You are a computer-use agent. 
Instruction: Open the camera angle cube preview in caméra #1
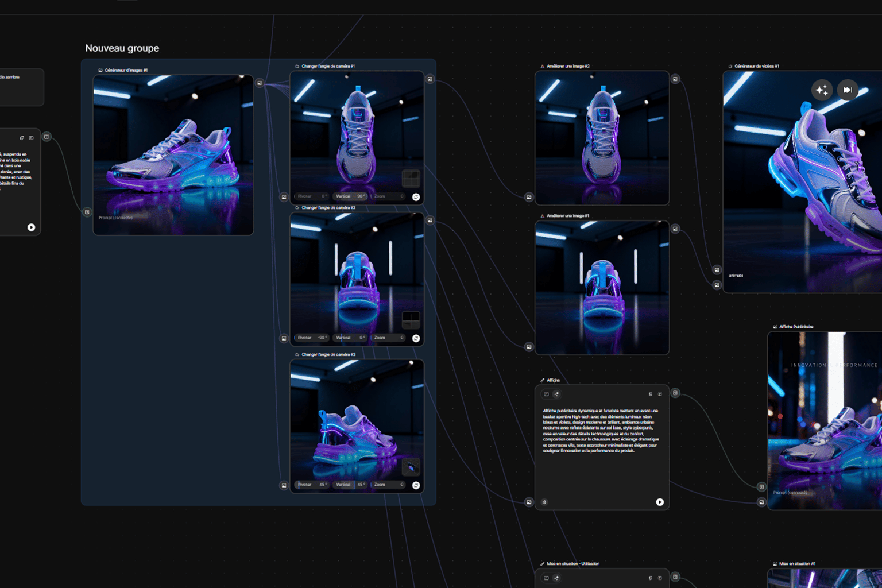pos(411,179)
